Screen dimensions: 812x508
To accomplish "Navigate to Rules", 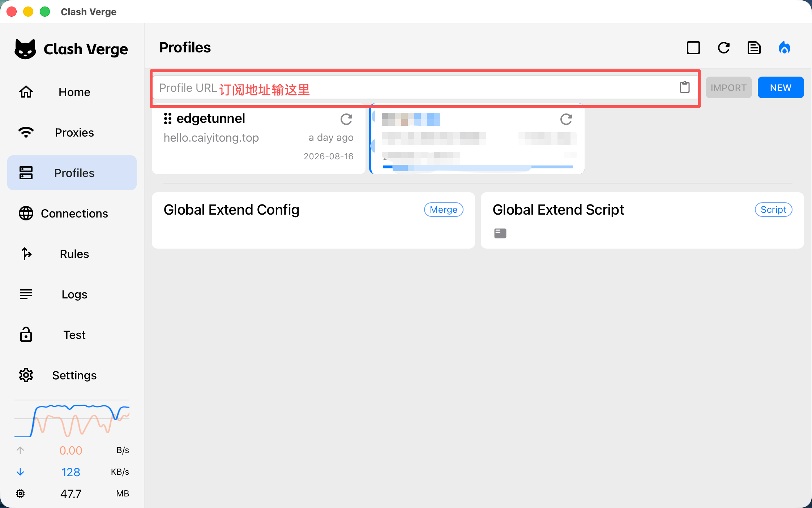I will (x=72, y=254).
